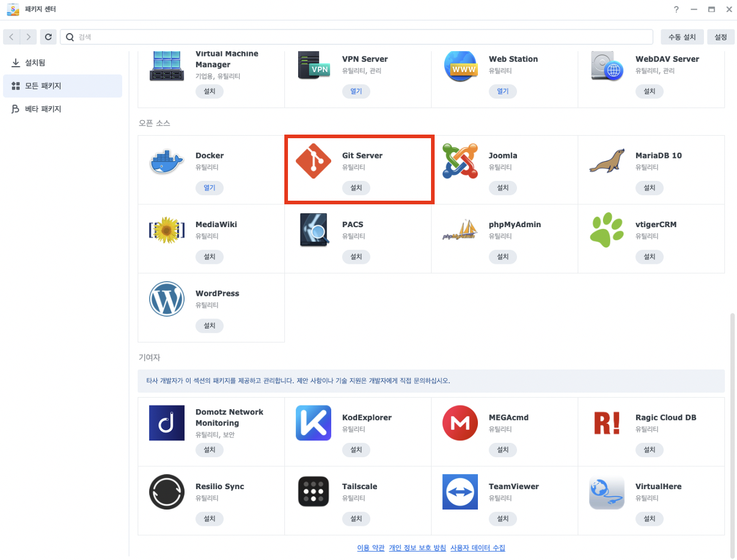Click the VirtualHere globe icon
The height and width of the screenshot is (560, 737).
pyautogui.click(x=607, y=492)
